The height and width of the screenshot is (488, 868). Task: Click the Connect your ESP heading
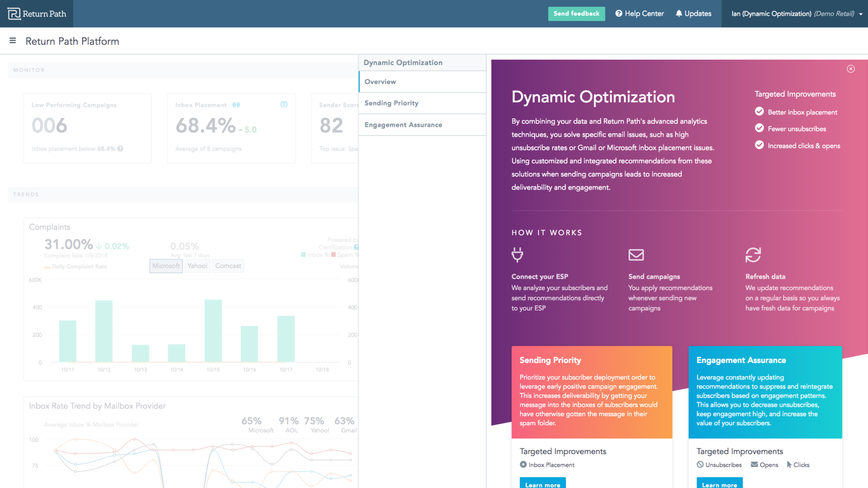540,277
